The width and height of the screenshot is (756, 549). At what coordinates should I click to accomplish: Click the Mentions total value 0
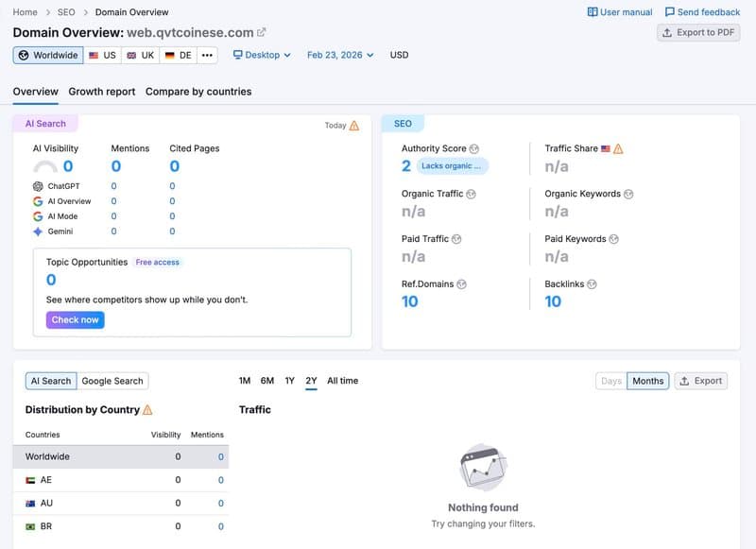(116, 166)
